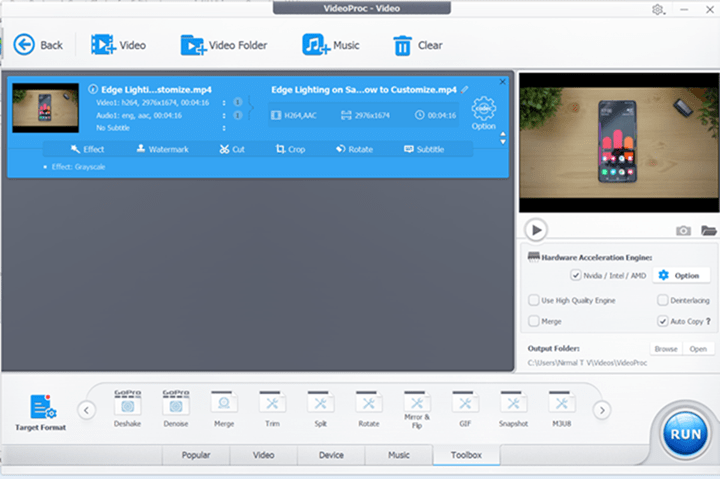The image size is (720, 479).
Task: Rename the output file with the pencil icon
Action: [465, 90]
